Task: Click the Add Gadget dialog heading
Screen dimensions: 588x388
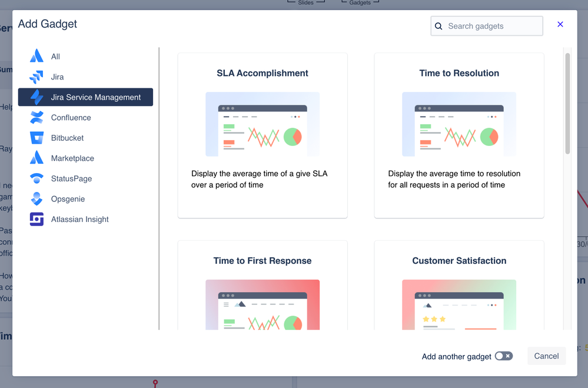Action: (x=47, y=24)
